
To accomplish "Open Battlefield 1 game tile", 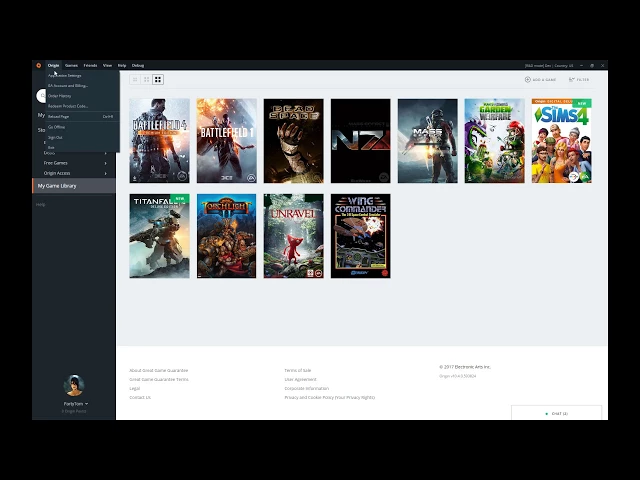I will pyautogui.click(x=227, y=141).
